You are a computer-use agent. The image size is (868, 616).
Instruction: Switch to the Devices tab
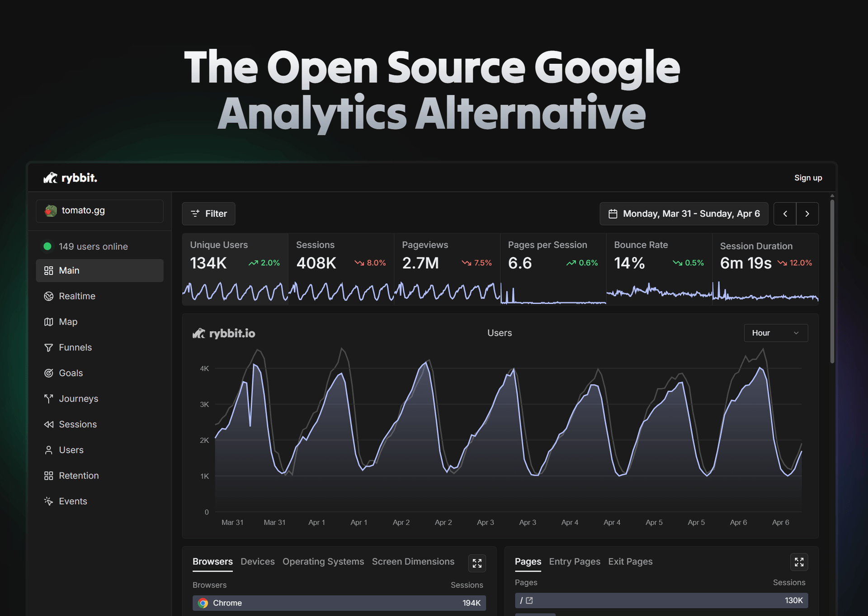(257, 562)
